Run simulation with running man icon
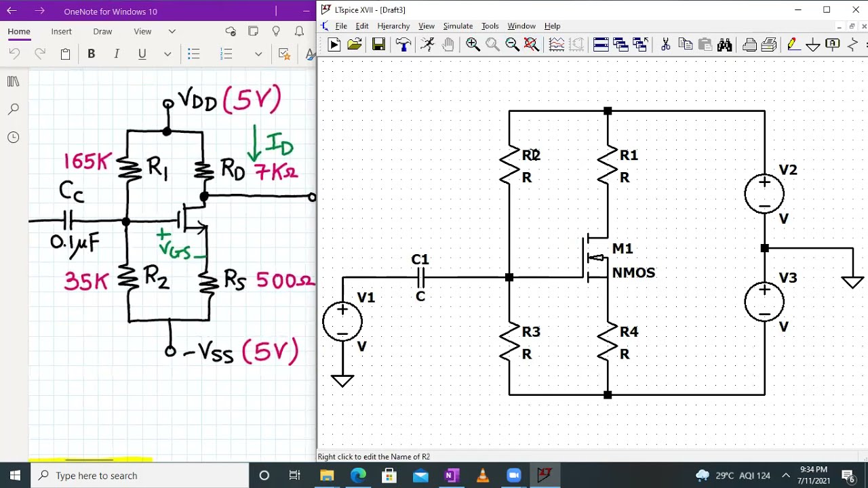 (x=427, y=45)
